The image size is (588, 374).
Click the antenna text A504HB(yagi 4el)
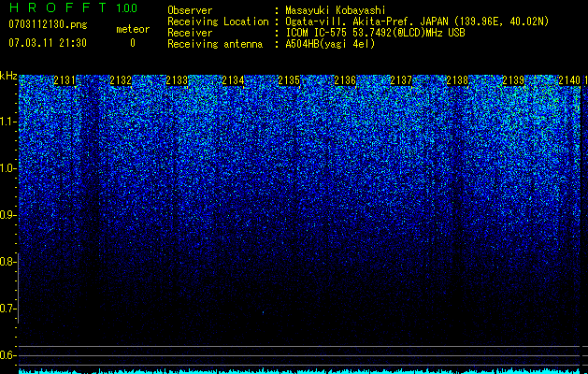point(330,44)
